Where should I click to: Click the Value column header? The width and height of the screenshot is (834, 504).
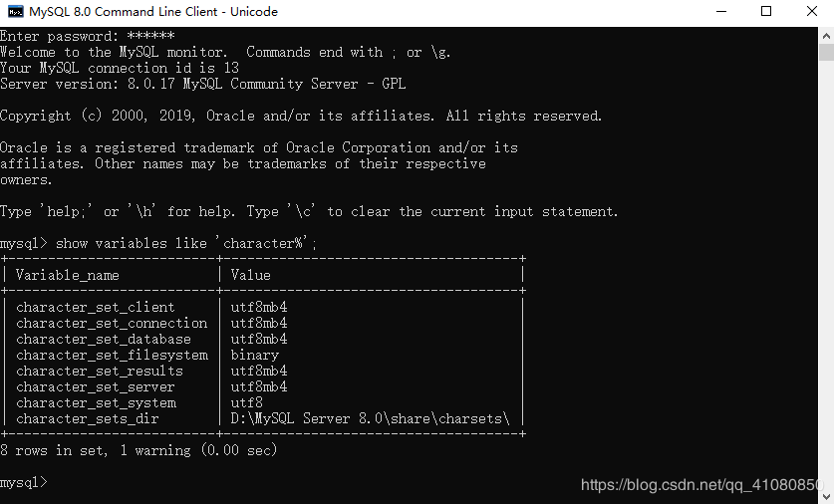pyautogui.click(x=250, y=275)
